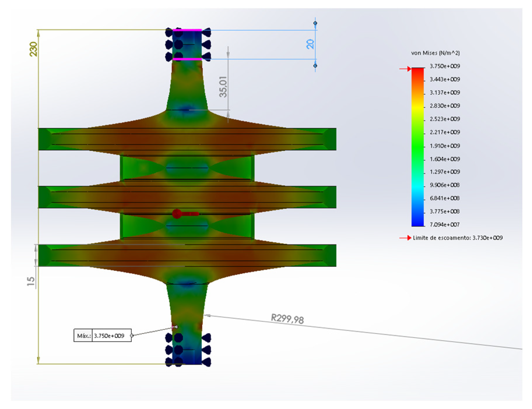Select the blue 20 dimension text
The width and height of the screenshot is (532, 409).
(310, 44)
